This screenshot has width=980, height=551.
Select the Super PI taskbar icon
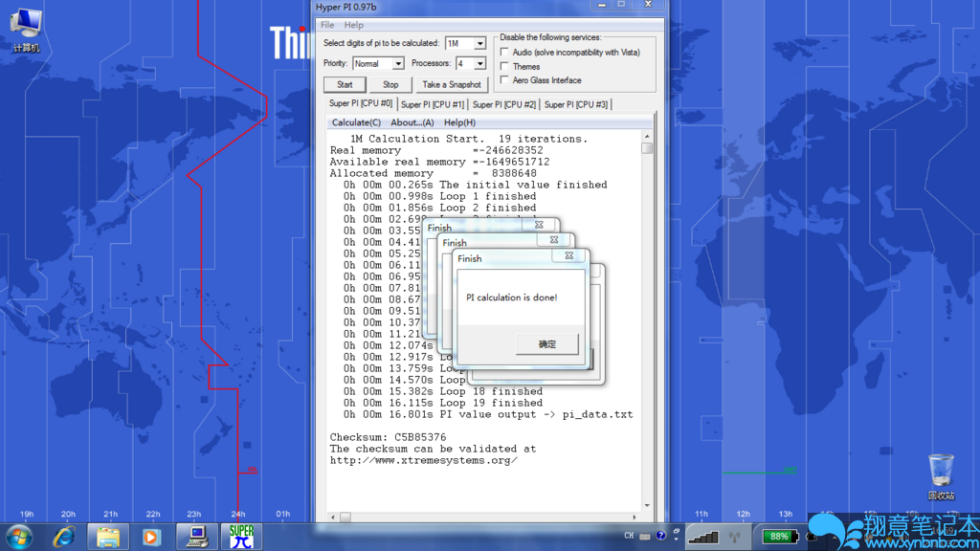coord(242,537)
